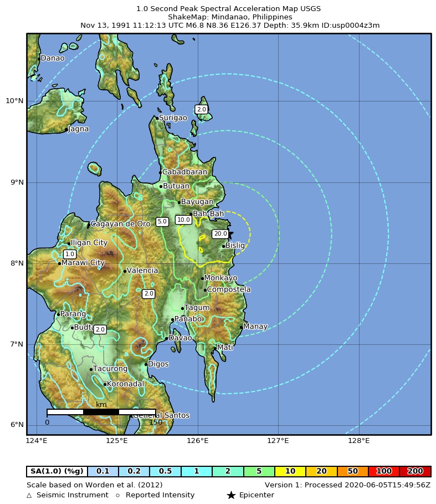Click the km scale bar
The height and width of the screenshot is (504, 436).
(x=101, y=412)
